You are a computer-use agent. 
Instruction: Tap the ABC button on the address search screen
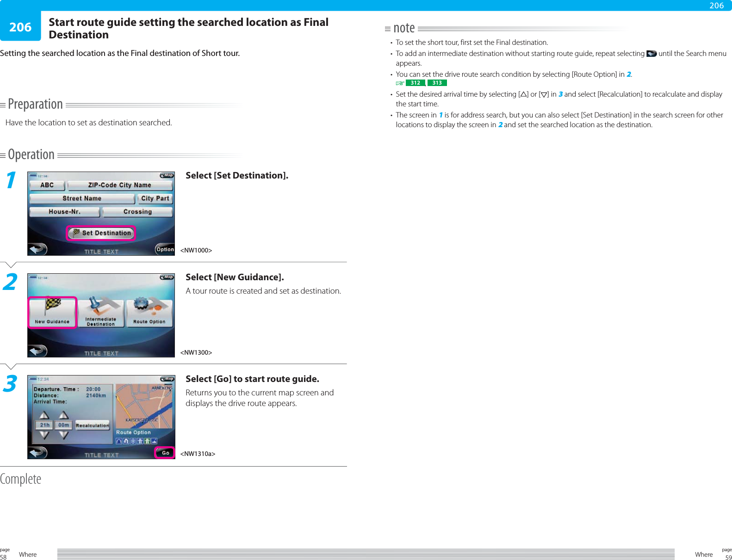(47, 185)
